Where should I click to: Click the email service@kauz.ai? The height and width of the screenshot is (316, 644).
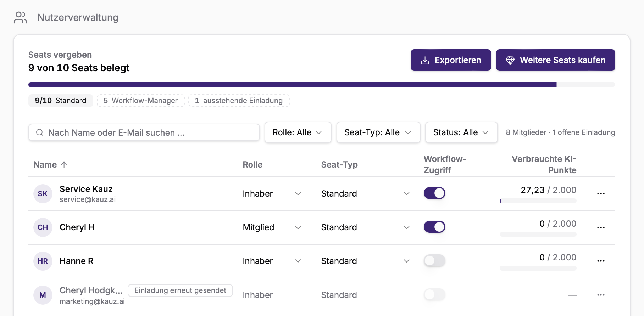coord(88,199)
